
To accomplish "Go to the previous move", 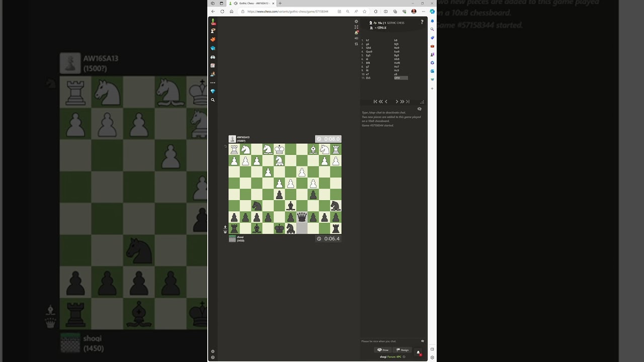I will 386,102.
